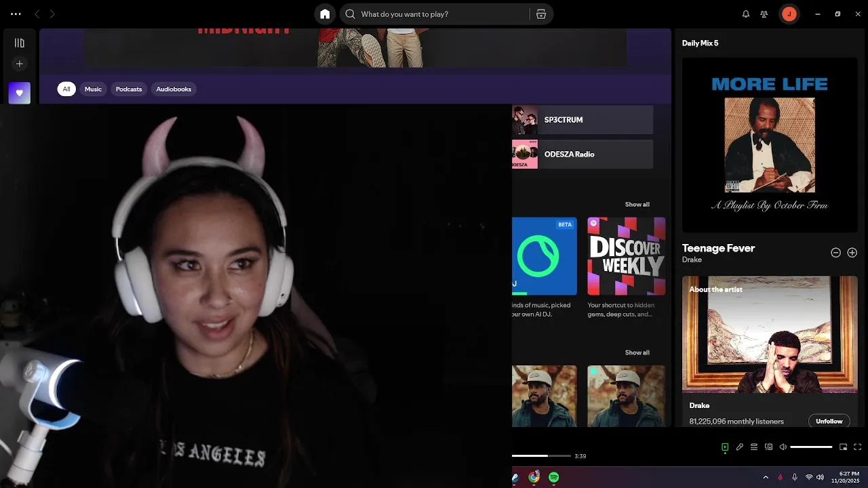
Task: Unfollow Drake with the Unfollow button
Action: point(829,421)
